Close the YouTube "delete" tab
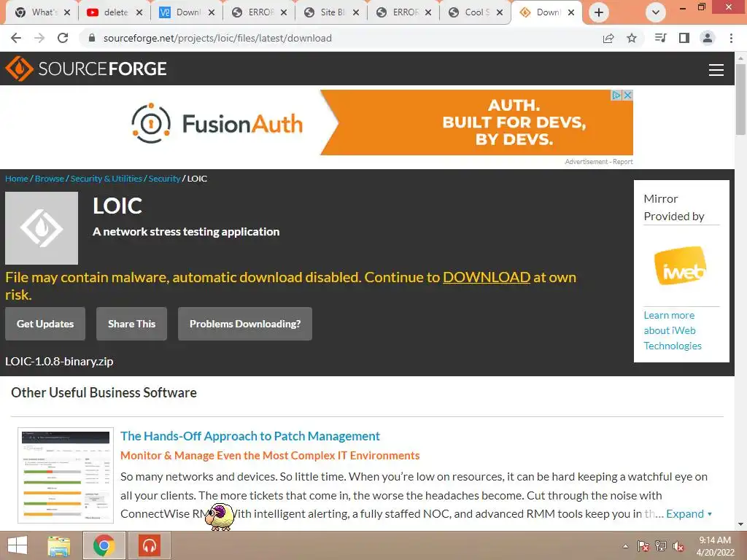Screen dimensions: 747x560 139,12
